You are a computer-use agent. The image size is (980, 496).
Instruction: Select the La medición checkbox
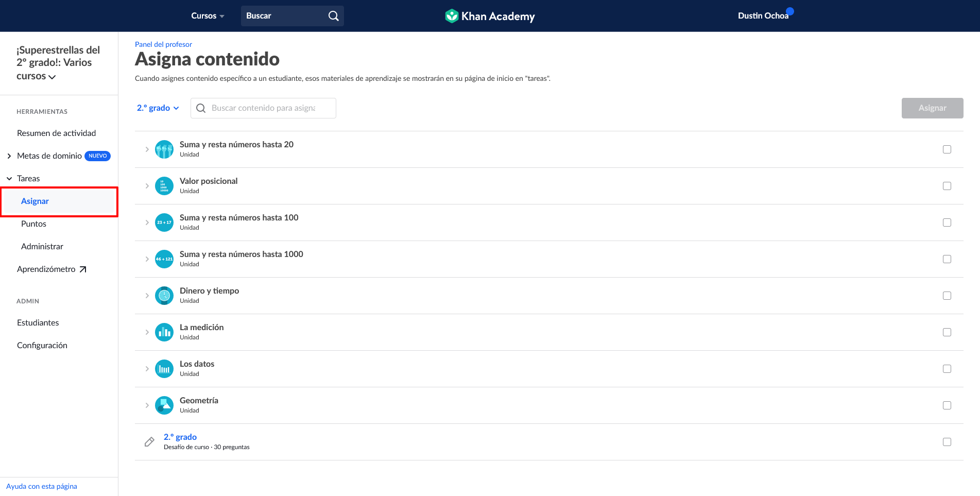(947, 332)
